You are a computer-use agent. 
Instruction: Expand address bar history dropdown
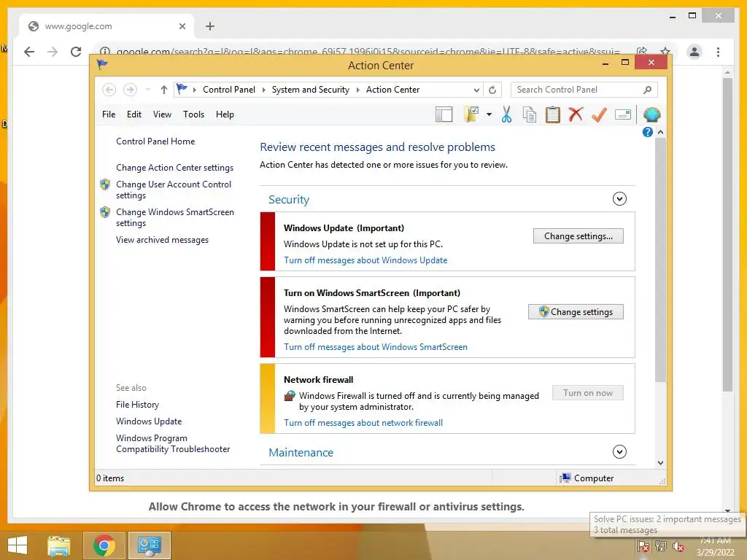pyautogui.click(x=476, y=90)
